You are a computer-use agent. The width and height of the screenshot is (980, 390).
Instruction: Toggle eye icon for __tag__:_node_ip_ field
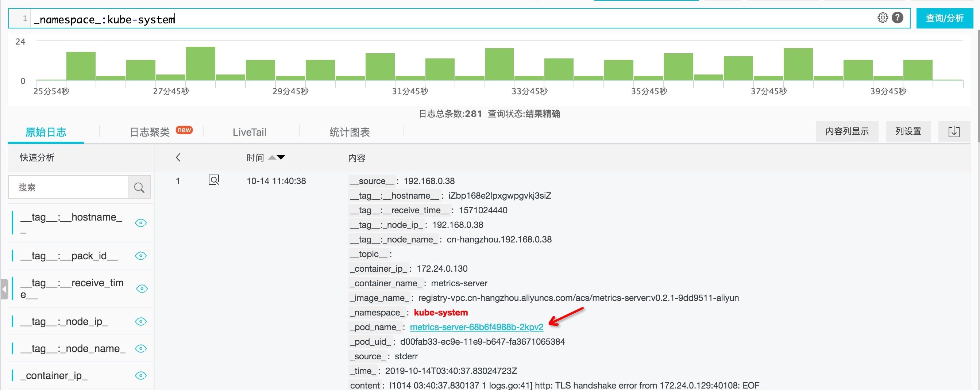pos(141,321)
